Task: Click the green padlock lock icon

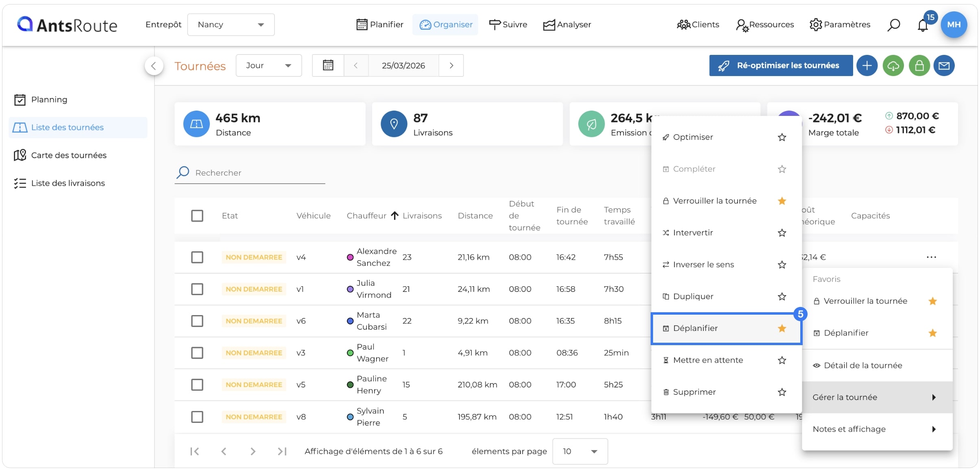Action: [x=919, y=65]
